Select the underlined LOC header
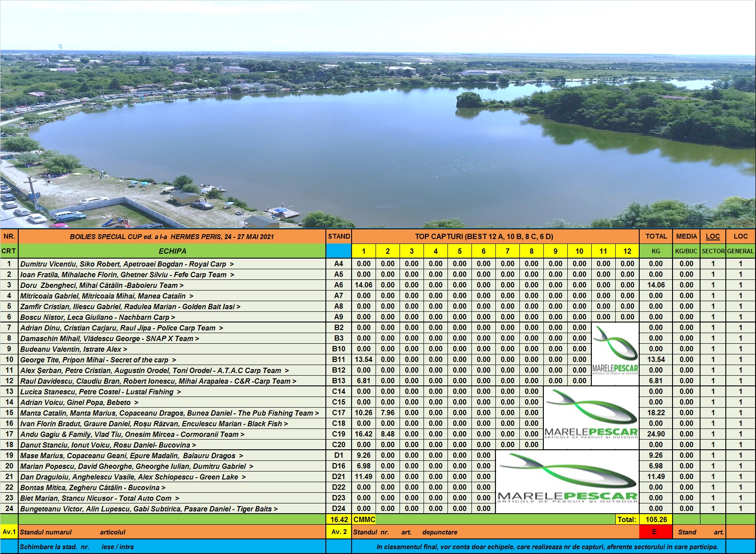The image size is (756, 554). [x=713, y=236]
